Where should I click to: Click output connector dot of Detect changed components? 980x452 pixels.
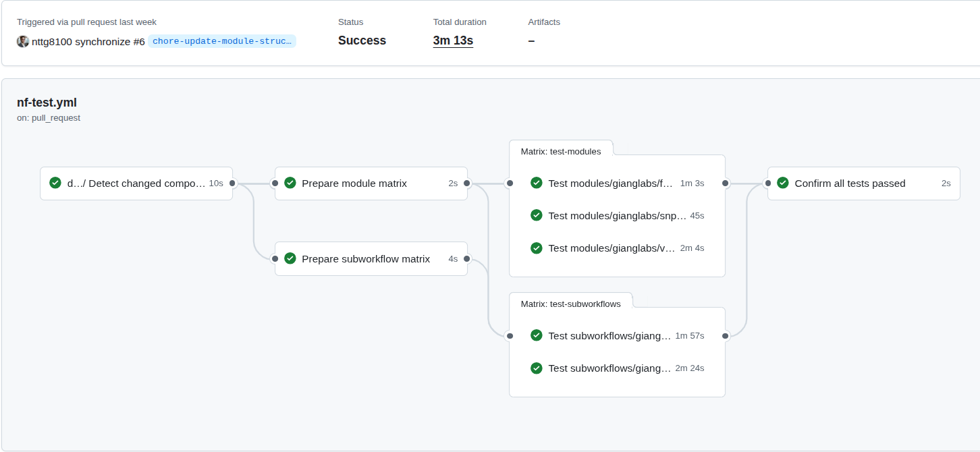tap(232, 183)
